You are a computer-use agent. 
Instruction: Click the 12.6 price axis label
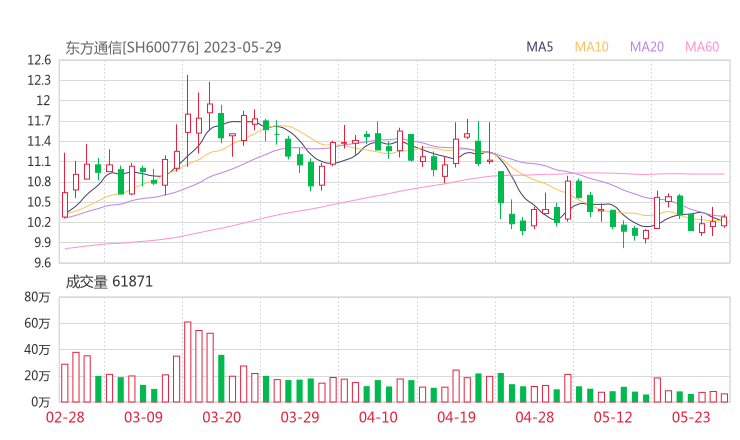(39, 60)
